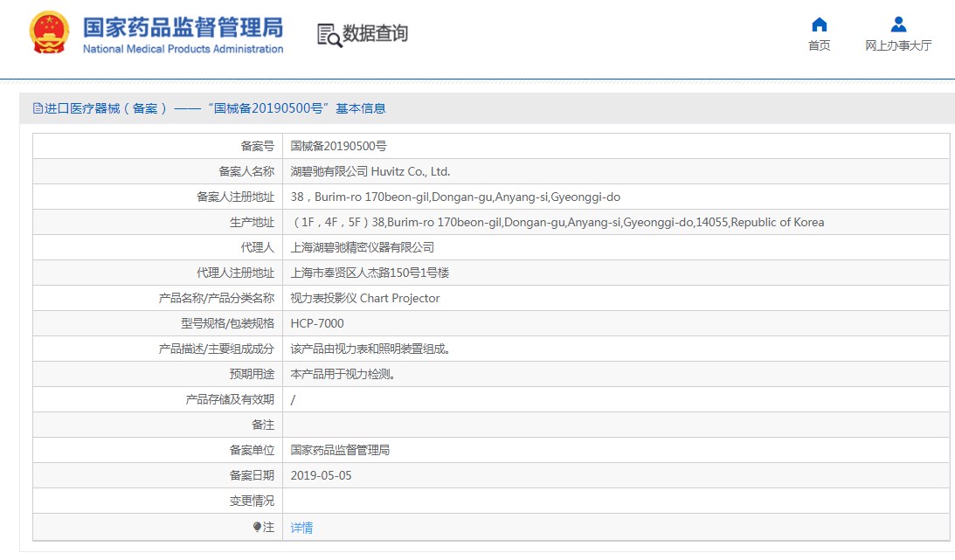Click the 型号规格/包装规格 label
The height and width of the screenshot is (560, 955).
click(x=228, y=324)
